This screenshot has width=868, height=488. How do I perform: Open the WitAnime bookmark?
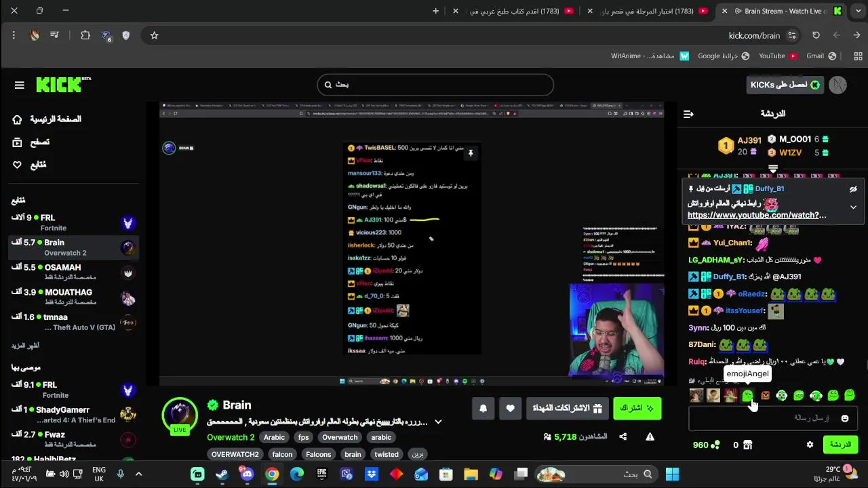coord(650,56)
